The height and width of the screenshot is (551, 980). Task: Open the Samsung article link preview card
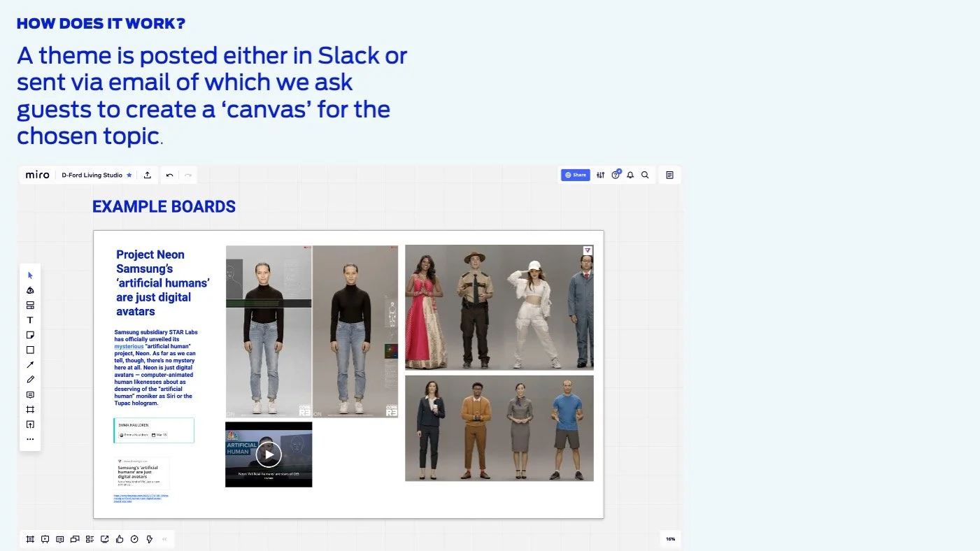click(141, 473)
